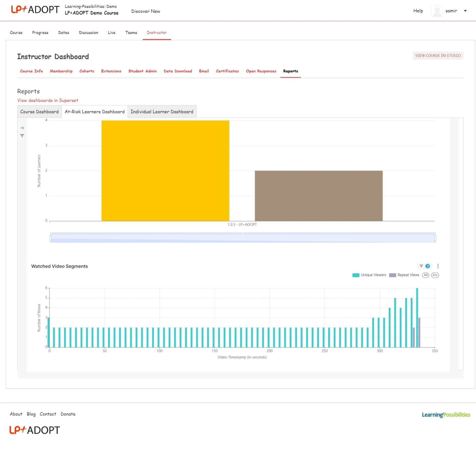Open the dashboard filter icon
Image resolution: width=476 pixels, height=449 pixels.
[22, 136]
